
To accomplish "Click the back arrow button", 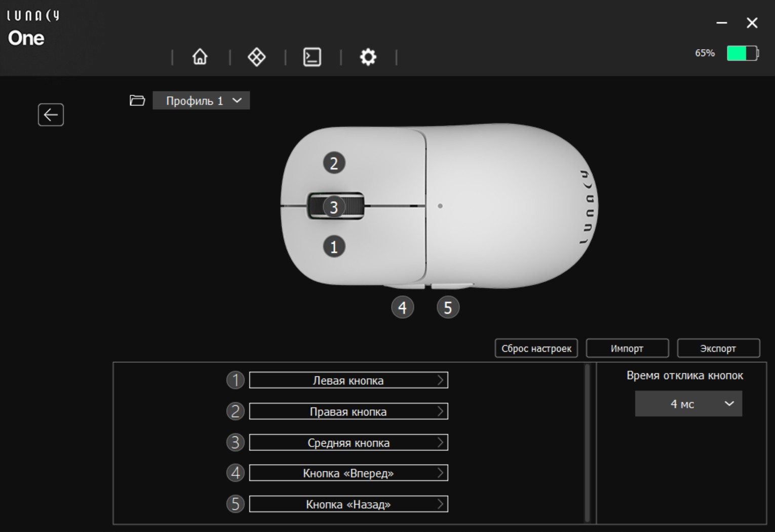I will pyautogui.click(x=51, y=115).
